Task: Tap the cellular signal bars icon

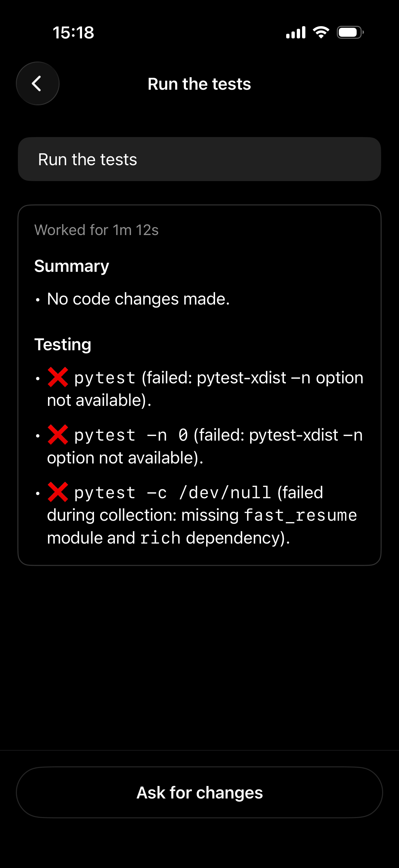Action: 296,32
